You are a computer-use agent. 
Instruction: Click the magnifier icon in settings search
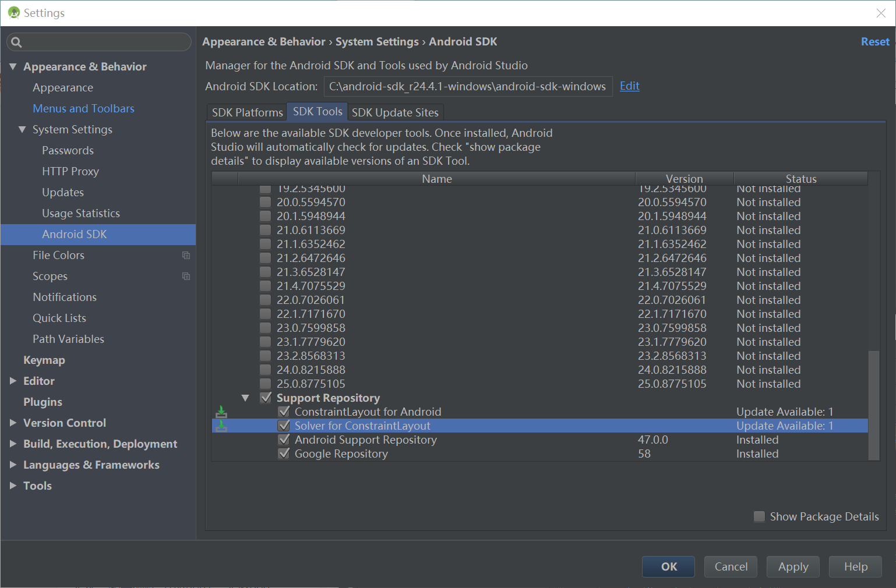pos(16,42)
